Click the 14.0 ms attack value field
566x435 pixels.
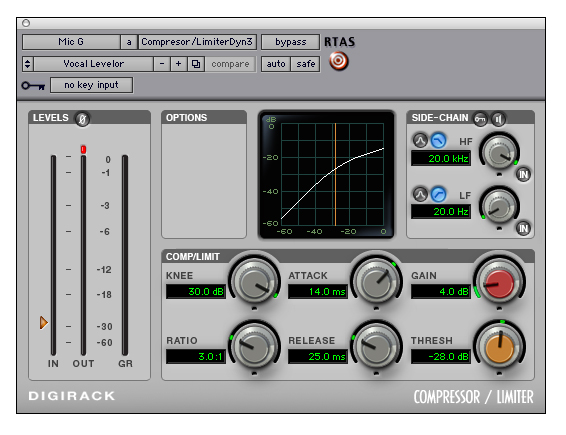pyautogui.click(x=318, y=291)
